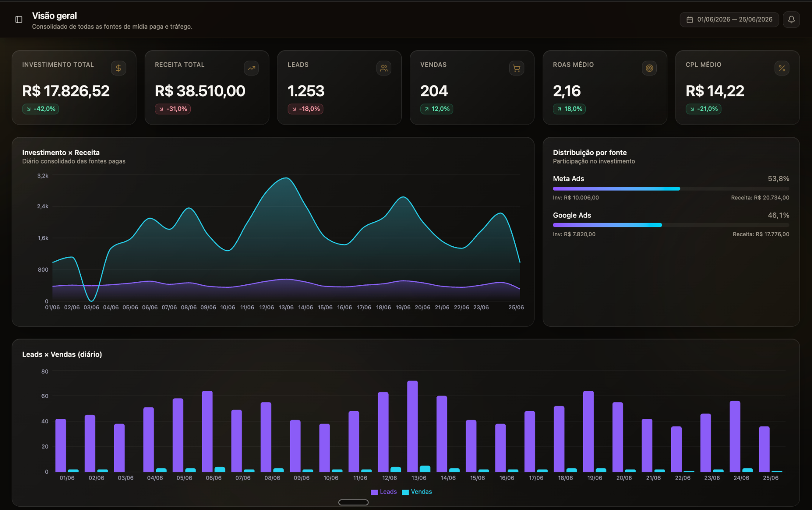Viewport: 812px width, 510px height.
Task: Click the target icon on ROAS Médio
Action: [649, 68]
